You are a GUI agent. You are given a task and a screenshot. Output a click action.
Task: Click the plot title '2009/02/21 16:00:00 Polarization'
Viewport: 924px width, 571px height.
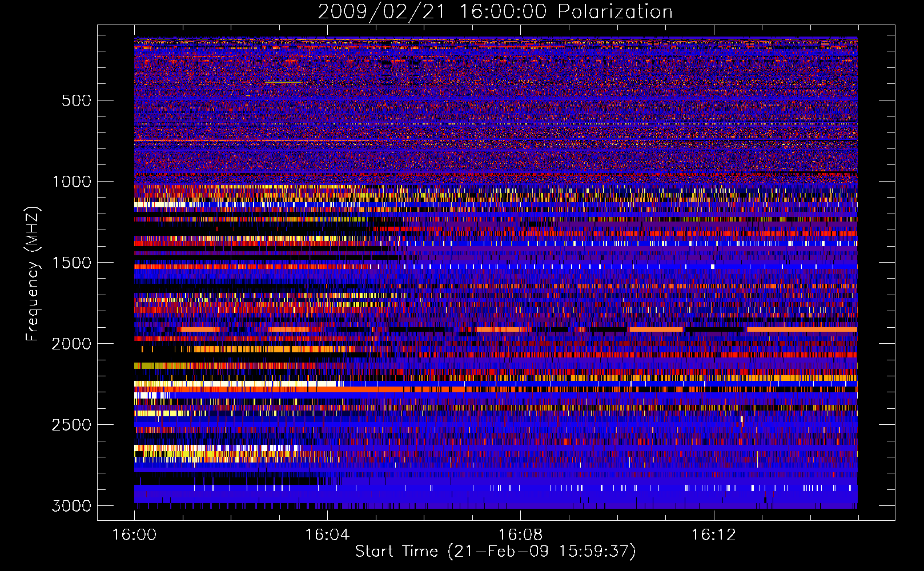coord(495,12)
